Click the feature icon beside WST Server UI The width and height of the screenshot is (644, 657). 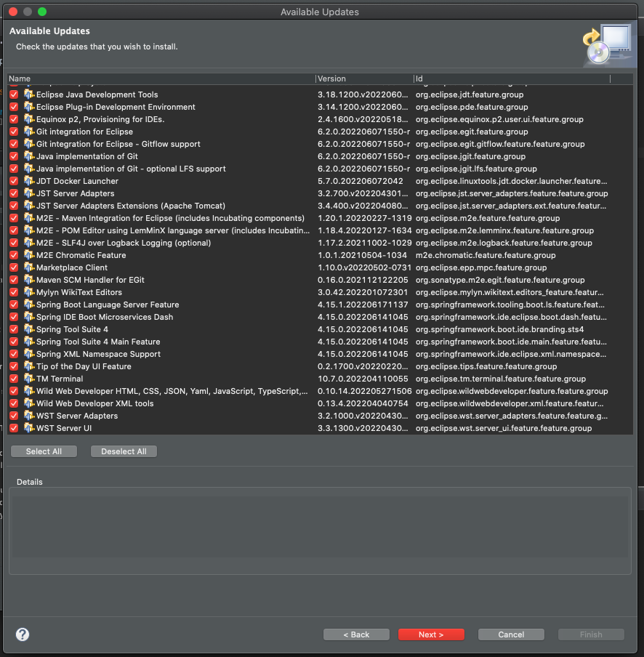(29, 428)
